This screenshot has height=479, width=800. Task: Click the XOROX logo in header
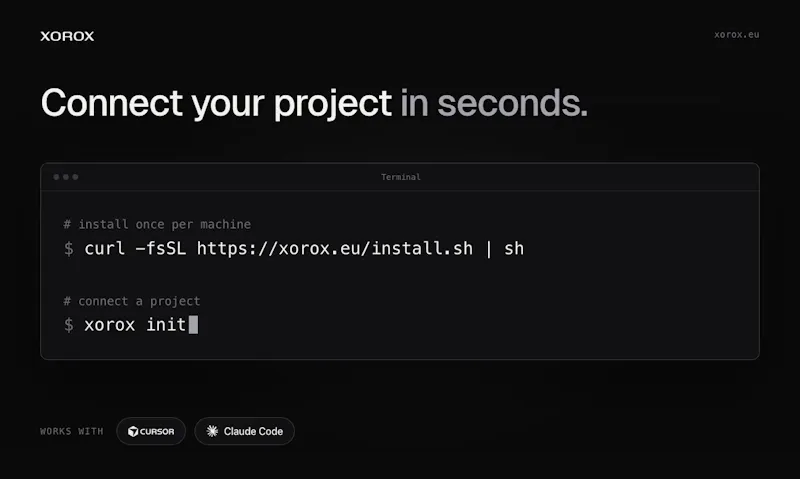(67, 36)
